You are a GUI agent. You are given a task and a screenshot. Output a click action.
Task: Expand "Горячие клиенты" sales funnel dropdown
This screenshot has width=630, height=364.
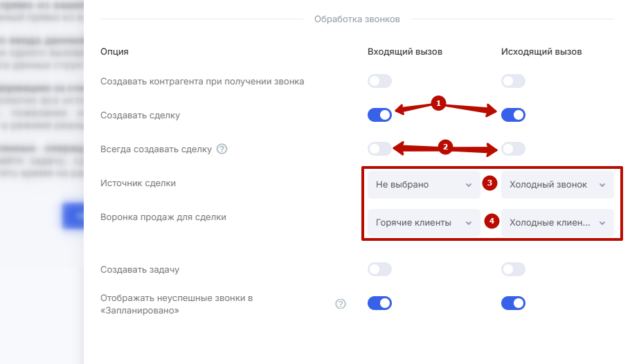424,223
